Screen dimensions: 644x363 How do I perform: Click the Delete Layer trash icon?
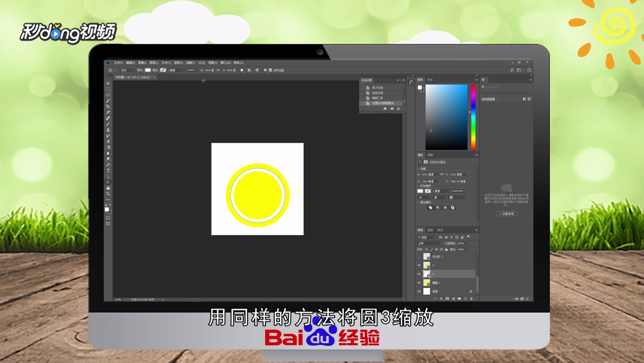tap(471, 298)
